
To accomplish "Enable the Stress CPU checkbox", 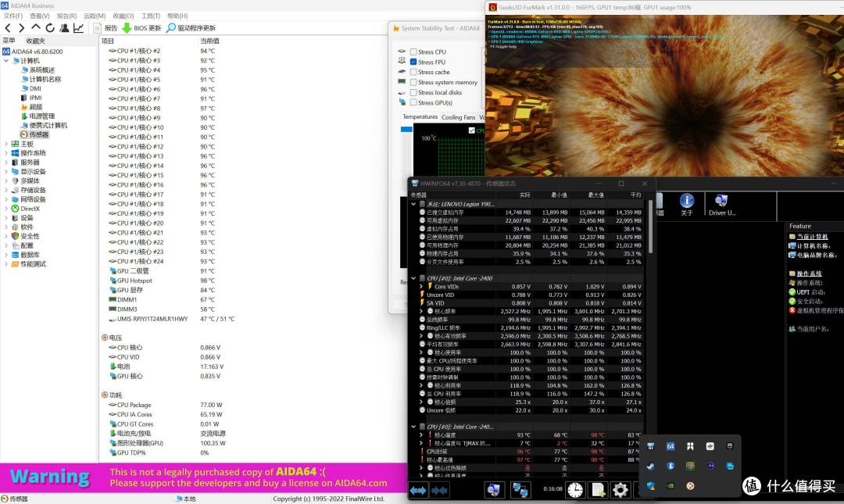I will [x=413, y=52].
